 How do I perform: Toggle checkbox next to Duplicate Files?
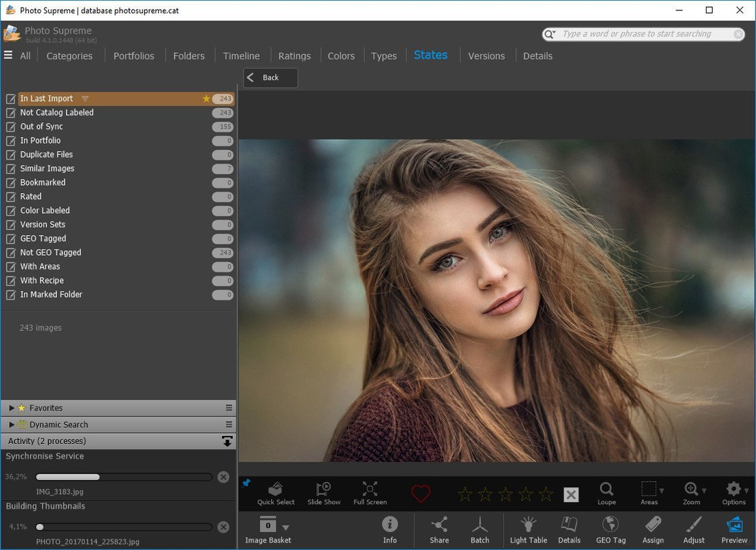[10, 155]
